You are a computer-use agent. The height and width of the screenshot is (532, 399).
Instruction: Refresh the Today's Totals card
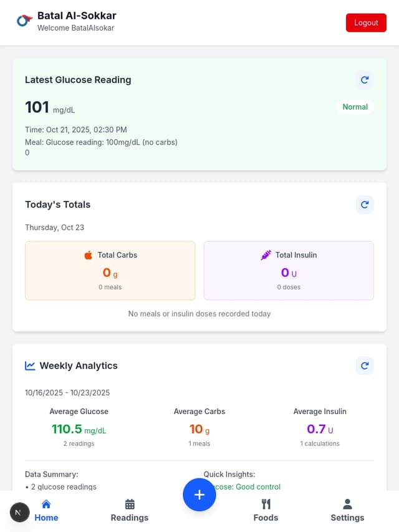[x=365, y=205]
